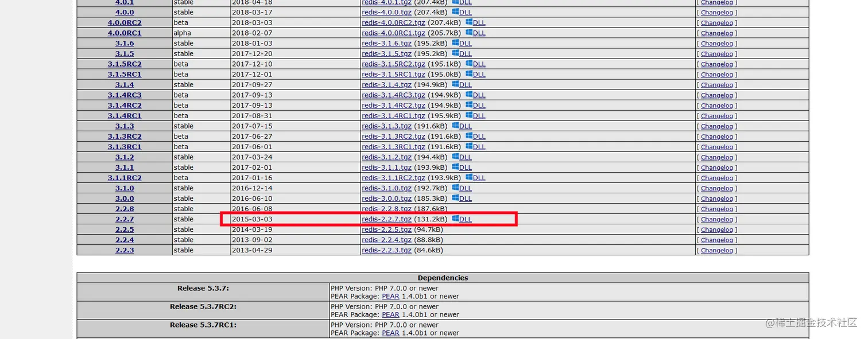Click the Windows icon in the 3.1.0 row
868x339 pixels.
[455, 187]
